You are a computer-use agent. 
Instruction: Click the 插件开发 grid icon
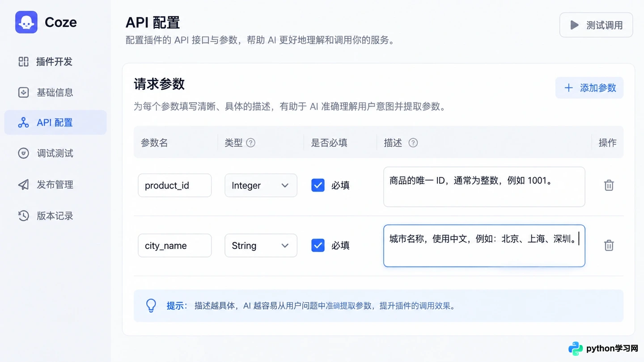[23, 62]
